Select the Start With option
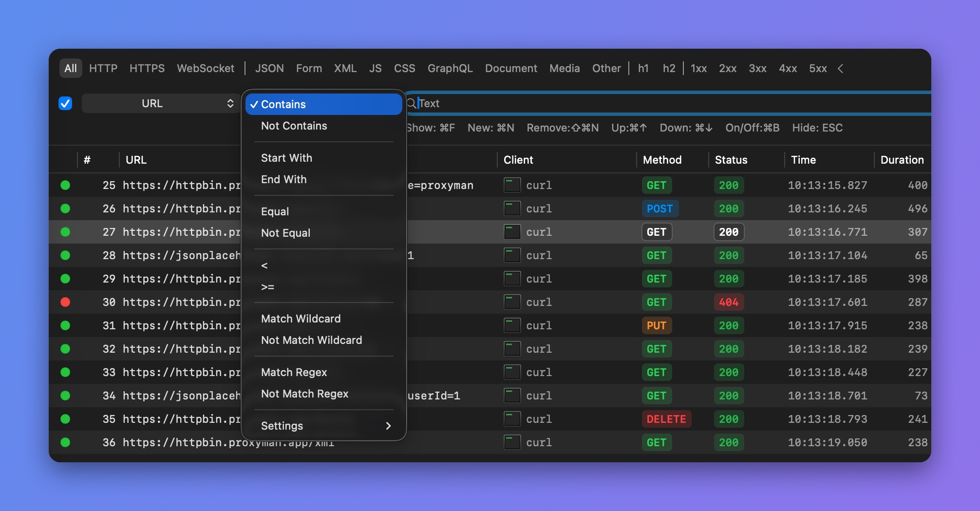 coord(324,158)
